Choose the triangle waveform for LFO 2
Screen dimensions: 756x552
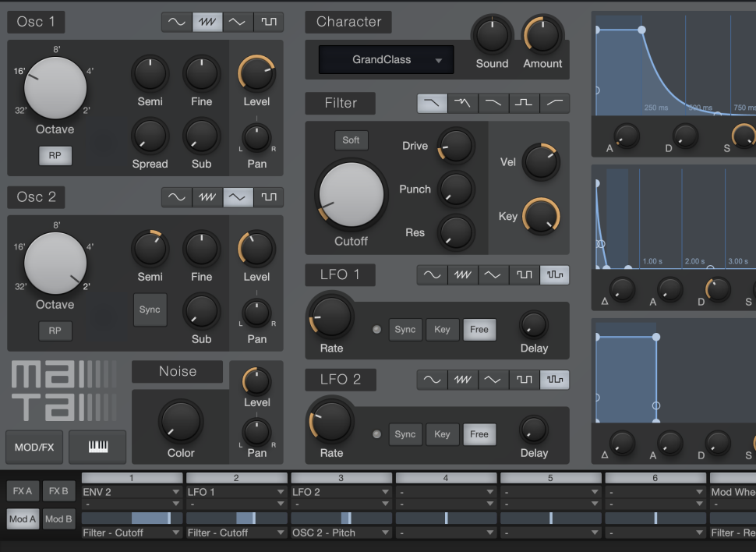tap(493, 380)
